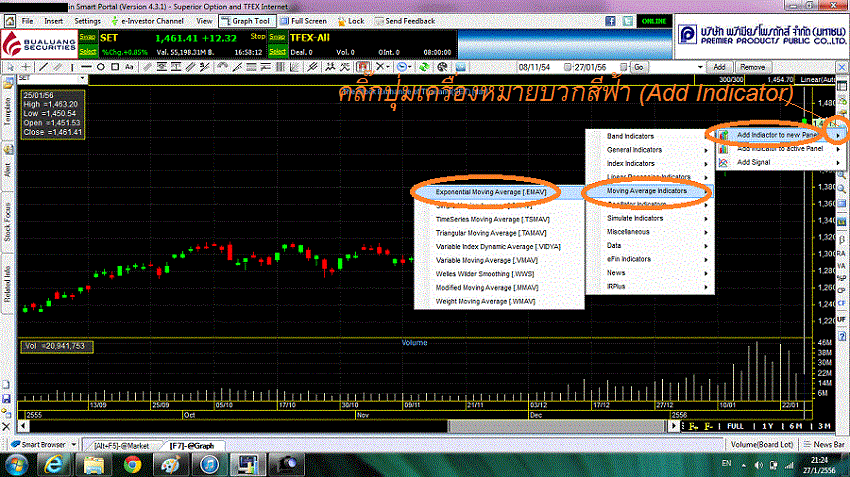Open the dropdown left of Add button
Screen dimensions: 850x477
click(x=700, y=67)
